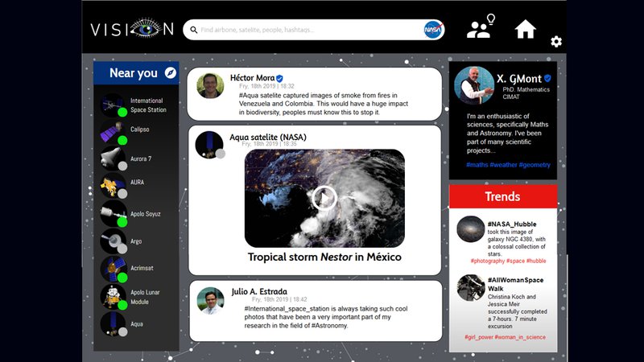Viewport: 644px width, 362px height.
Task: Select the Apolo Lunar Module icon
Action: (x=113, y=296)
